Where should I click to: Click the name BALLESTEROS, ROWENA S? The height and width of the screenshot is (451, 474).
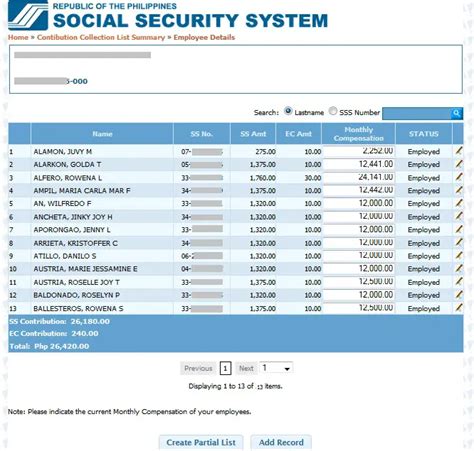(x=78, y=309)
